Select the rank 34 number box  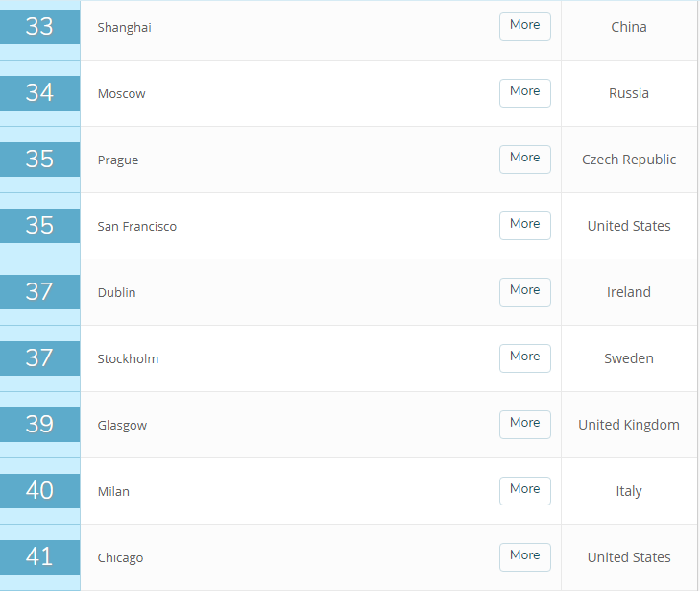[x=39, y=92]
